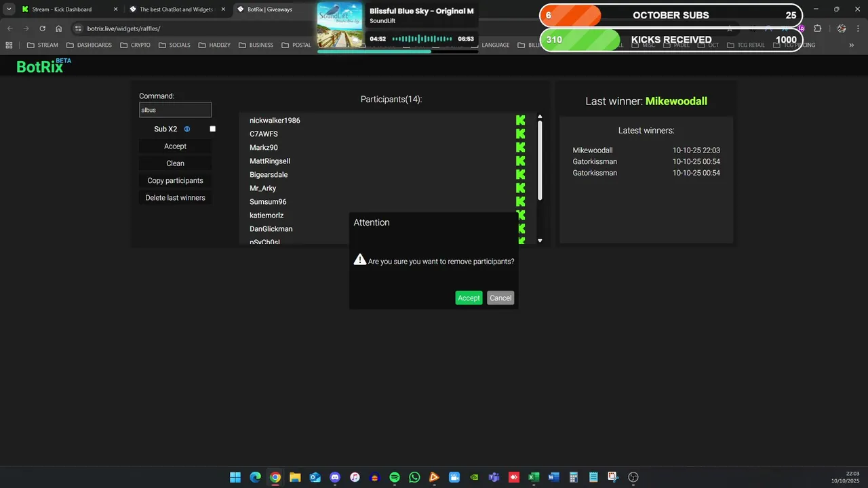
Task: Switch to The best ChatBot and Widgets tab
Action: pos(176,9)
